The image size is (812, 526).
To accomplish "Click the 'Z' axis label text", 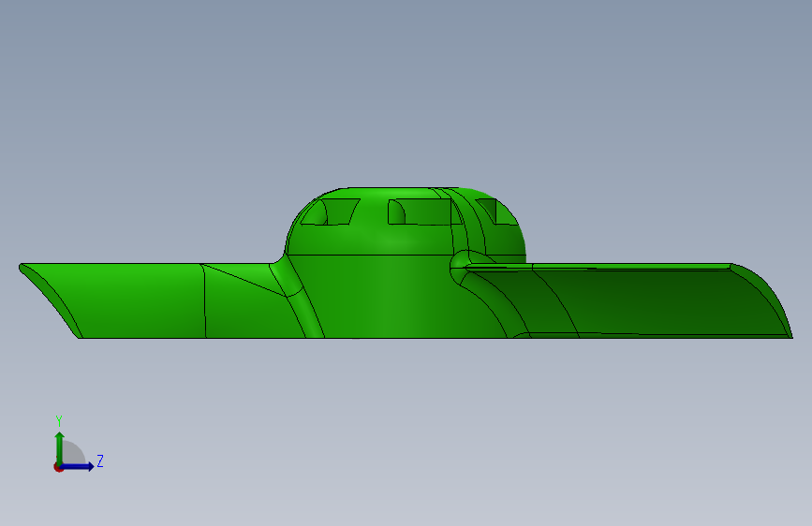I will (100, 460).
